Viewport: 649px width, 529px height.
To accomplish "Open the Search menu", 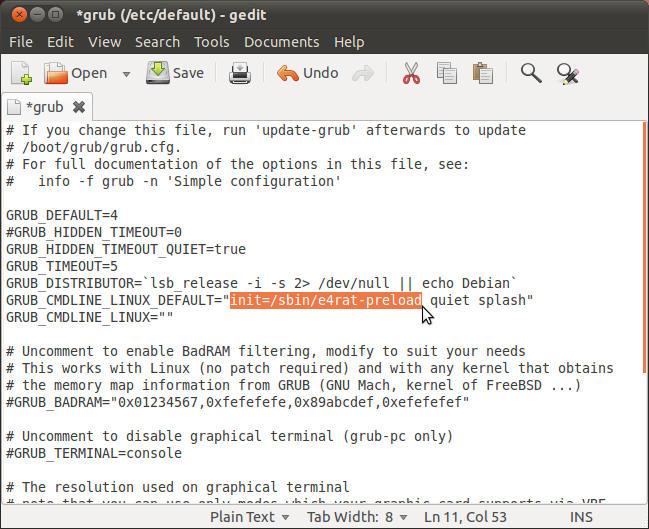I will 157,42.
